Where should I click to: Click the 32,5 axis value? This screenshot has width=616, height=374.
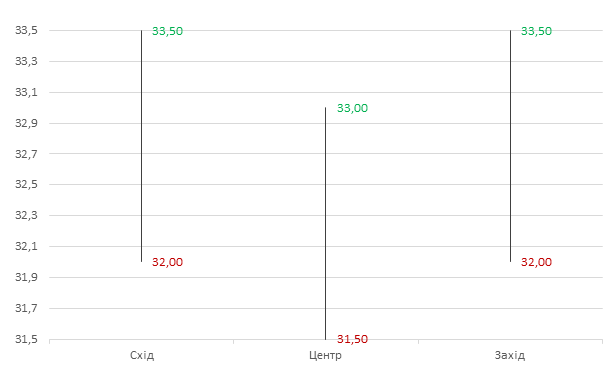point(26,184)
